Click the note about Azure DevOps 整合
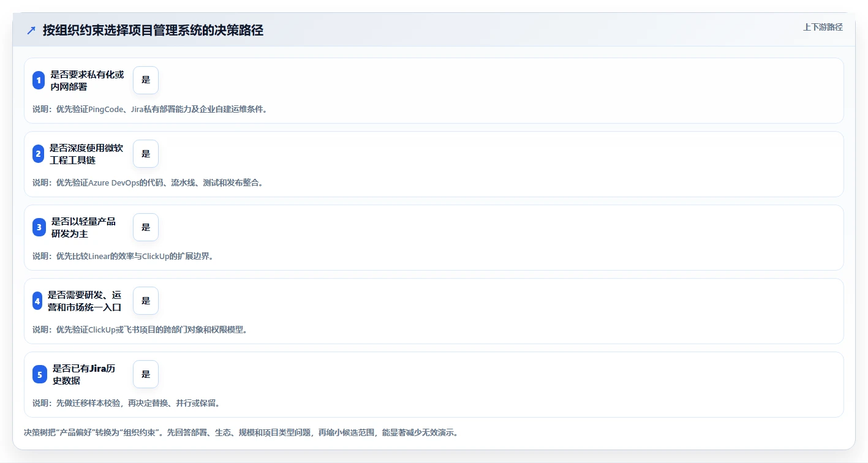The height and width of the screenshot is (463, 868). (148, 183)
